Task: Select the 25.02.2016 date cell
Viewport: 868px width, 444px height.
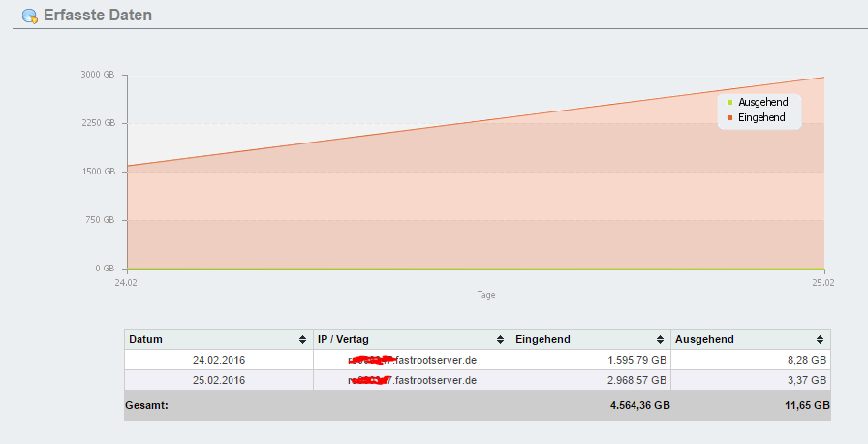Action: click(218, 380)
